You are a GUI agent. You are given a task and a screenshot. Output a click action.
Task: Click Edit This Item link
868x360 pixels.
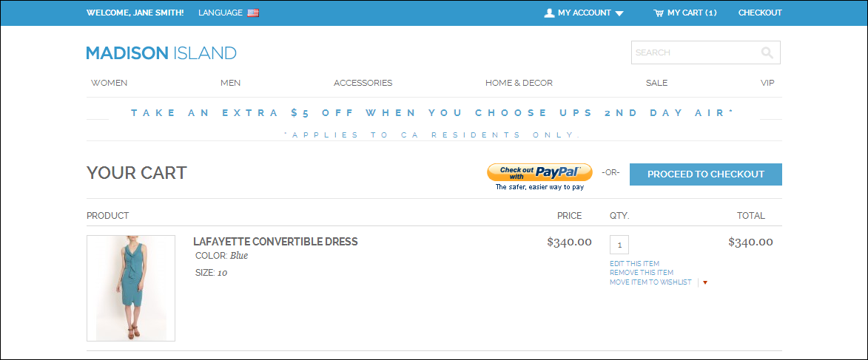(634, 264)
